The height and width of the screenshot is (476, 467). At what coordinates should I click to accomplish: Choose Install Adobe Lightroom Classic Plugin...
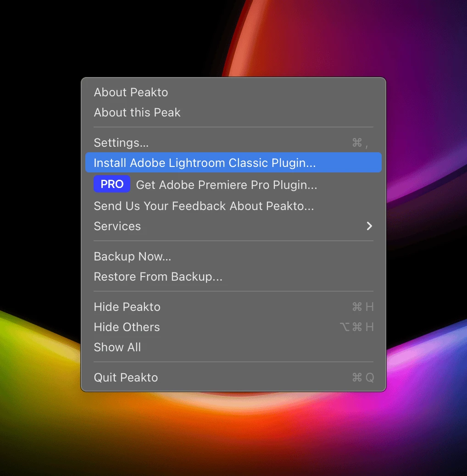coord(233,162)
